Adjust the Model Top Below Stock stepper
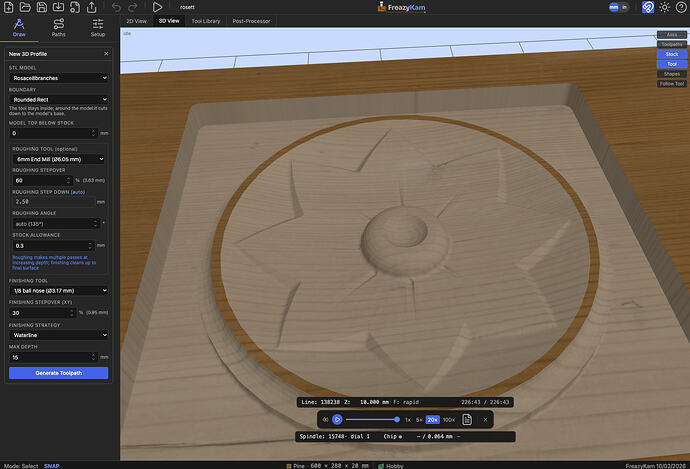This screenshot has width=690, height=469. pyautogui.click(x=93, y=133)
